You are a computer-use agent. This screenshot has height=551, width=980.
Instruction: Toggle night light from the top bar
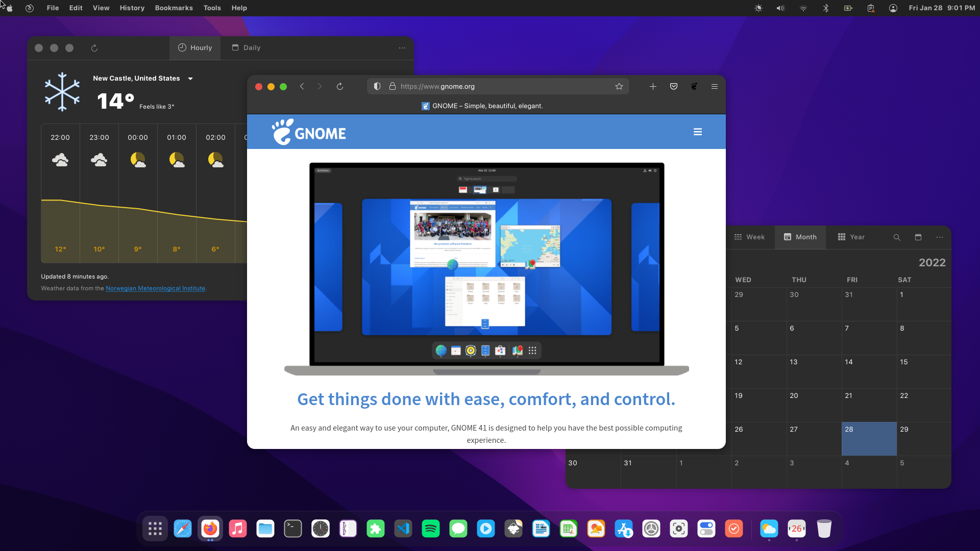click(758, 8)
